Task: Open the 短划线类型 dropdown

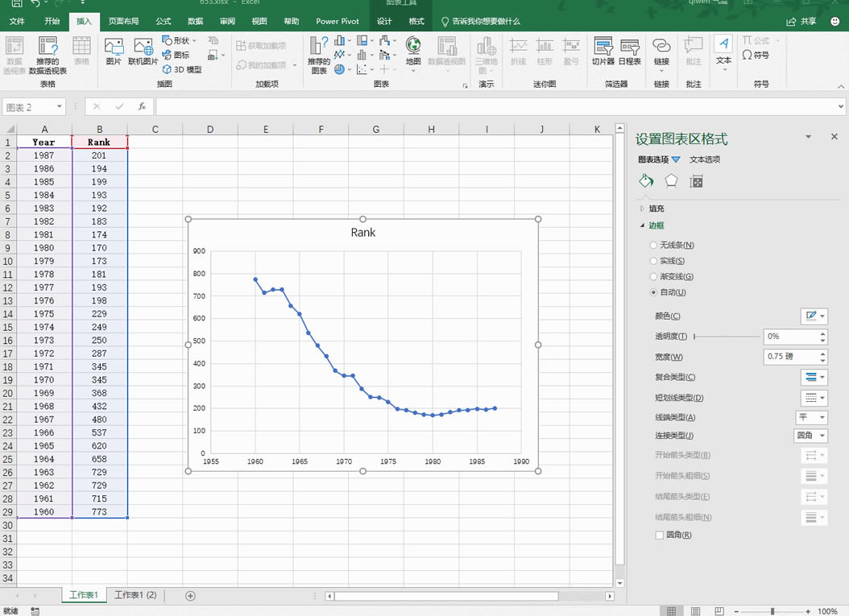Action: tap(814, 397)
